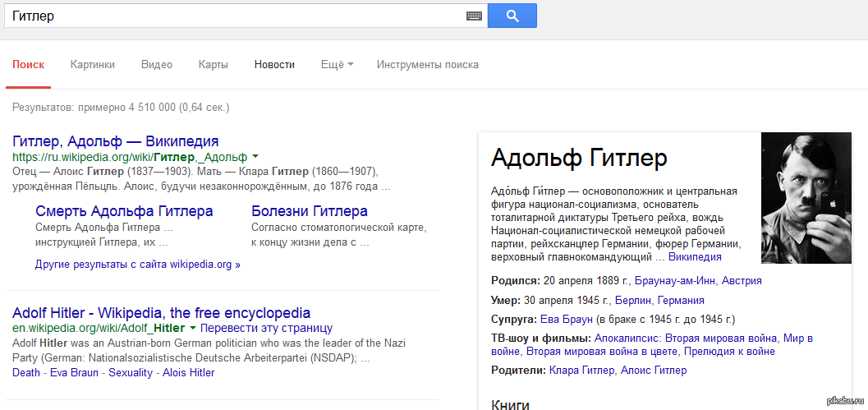Switch to the Видео tab

(157, 65)
